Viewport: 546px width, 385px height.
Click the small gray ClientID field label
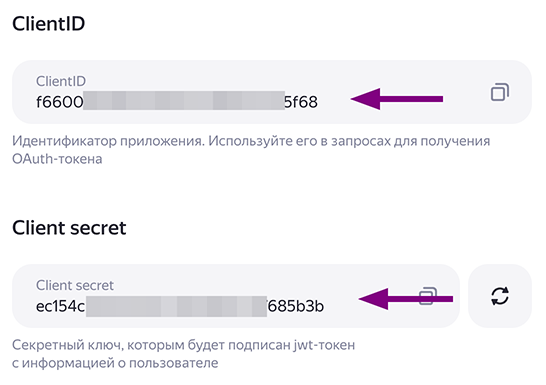pos(61,81)
